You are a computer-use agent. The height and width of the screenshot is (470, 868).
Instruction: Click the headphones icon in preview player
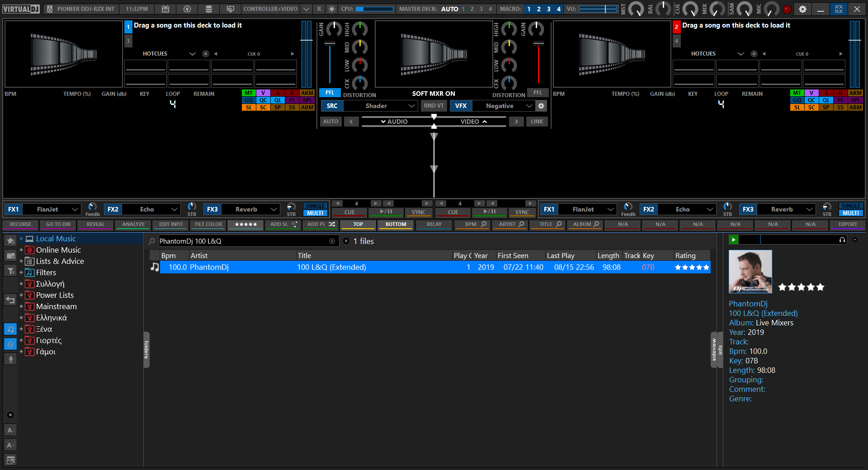pyautogui.click(x=842, y=240)
